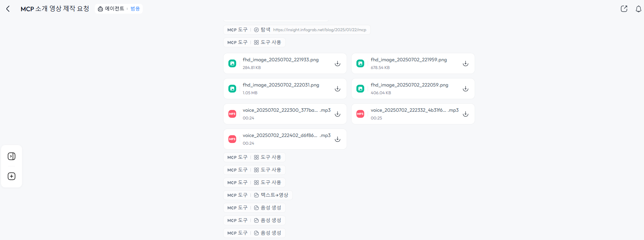This screenshot has height=240, width=644.
Task: Click image icon of fhd_image_20250702_222059.png
Action: tap(360, 89)
